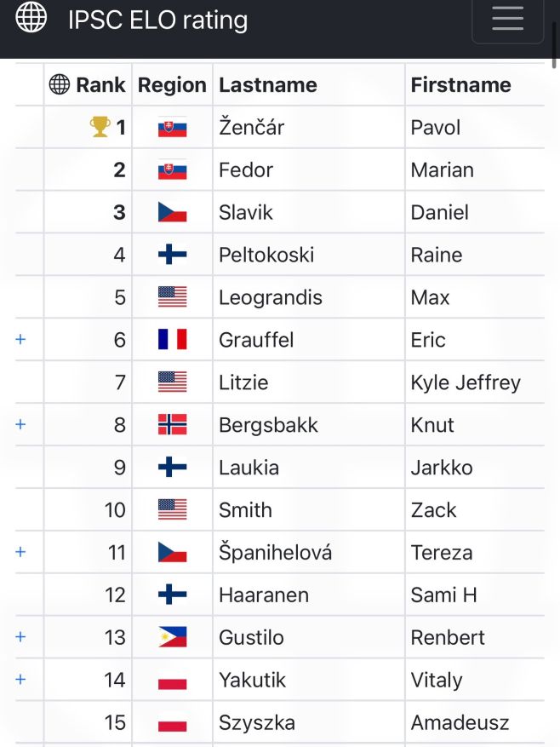Open the hamburger navigation menu
The image size is (560, 747).
(507, 19)
